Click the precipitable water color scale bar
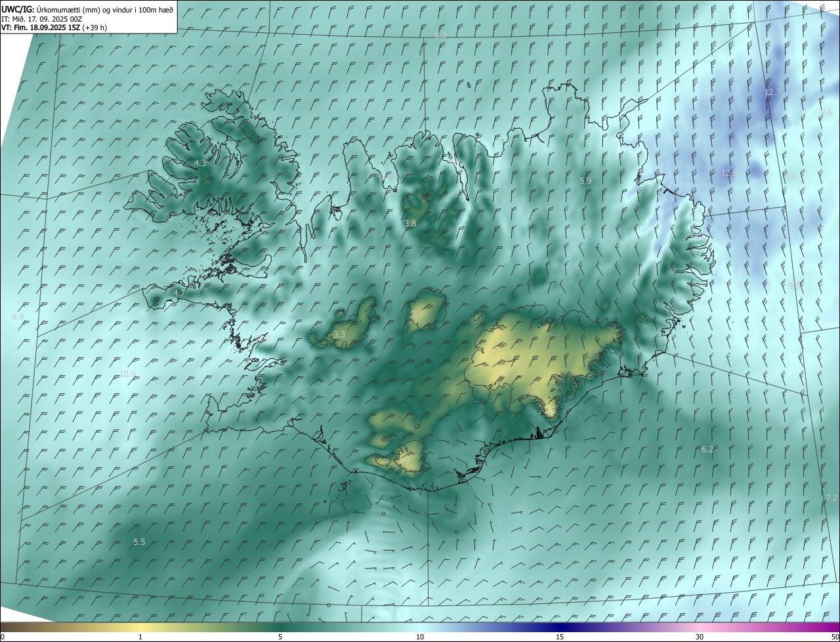Screen dimensions: 840x642 (x=420, y=628)
